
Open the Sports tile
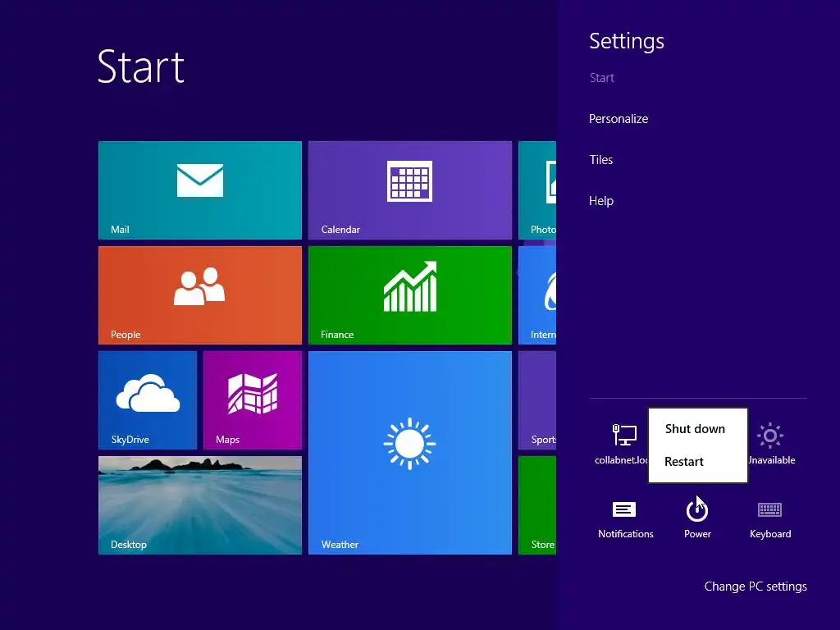[537, 400]
